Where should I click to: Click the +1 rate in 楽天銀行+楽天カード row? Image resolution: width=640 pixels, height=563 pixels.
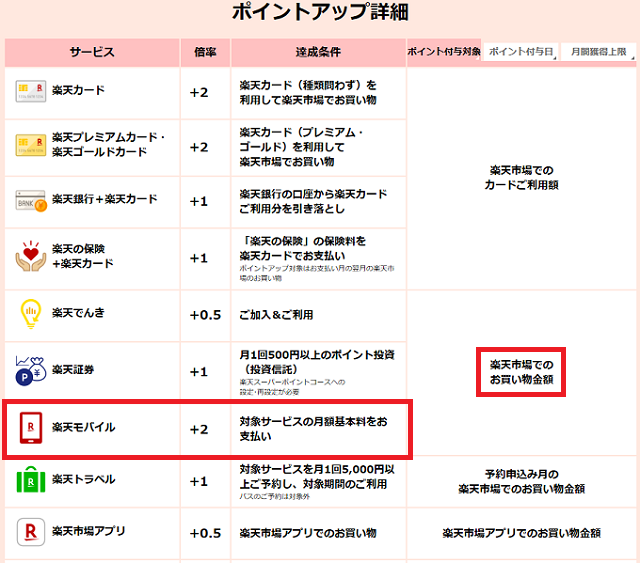tap(199, 202)
